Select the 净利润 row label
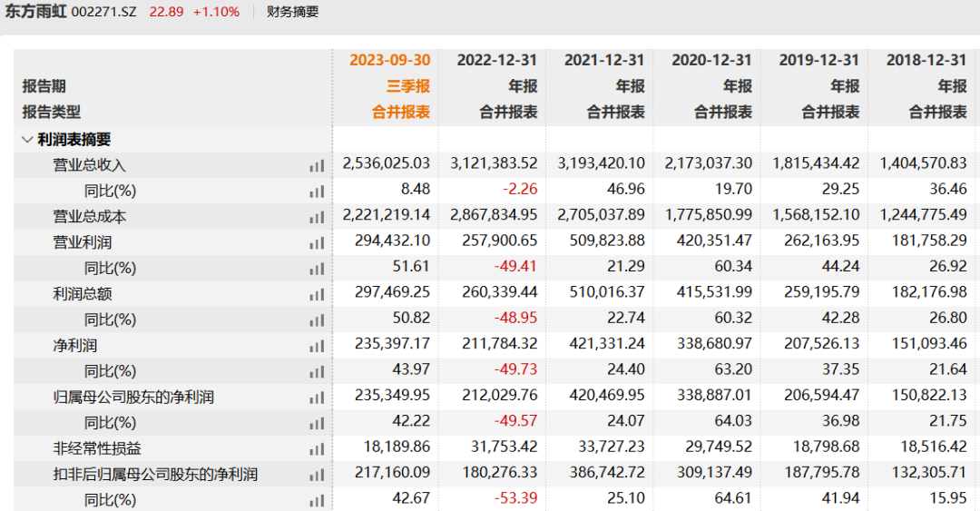Screen dimensions: 980x511 coord(74,346)
